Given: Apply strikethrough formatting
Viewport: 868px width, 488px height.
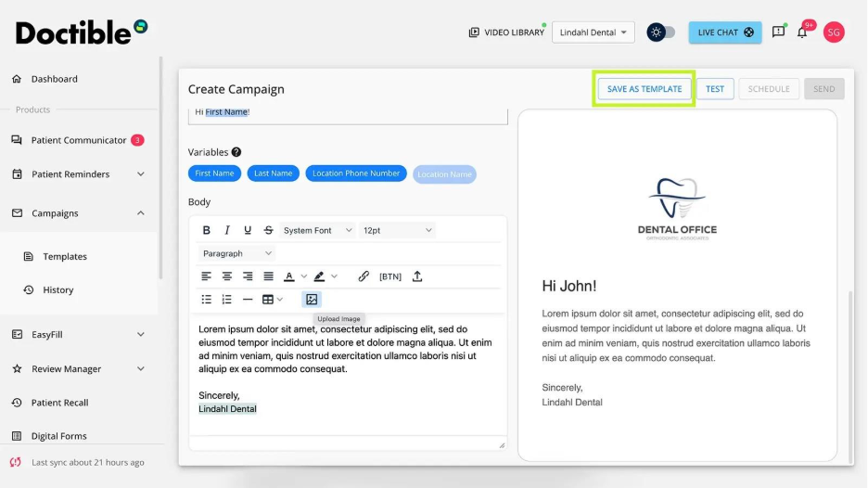Looking at the screenshot, I should point(269,230).
